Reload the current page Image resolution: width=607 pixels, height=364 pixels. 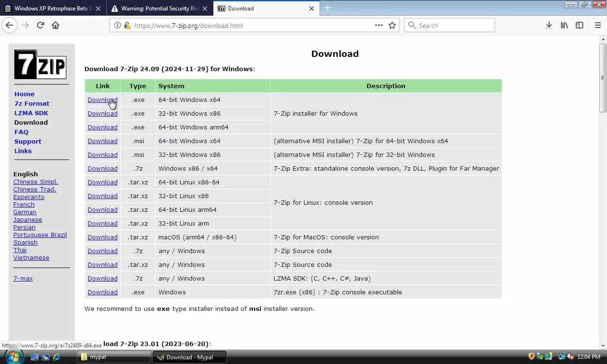pyautogui.click(x=40, y=25)
